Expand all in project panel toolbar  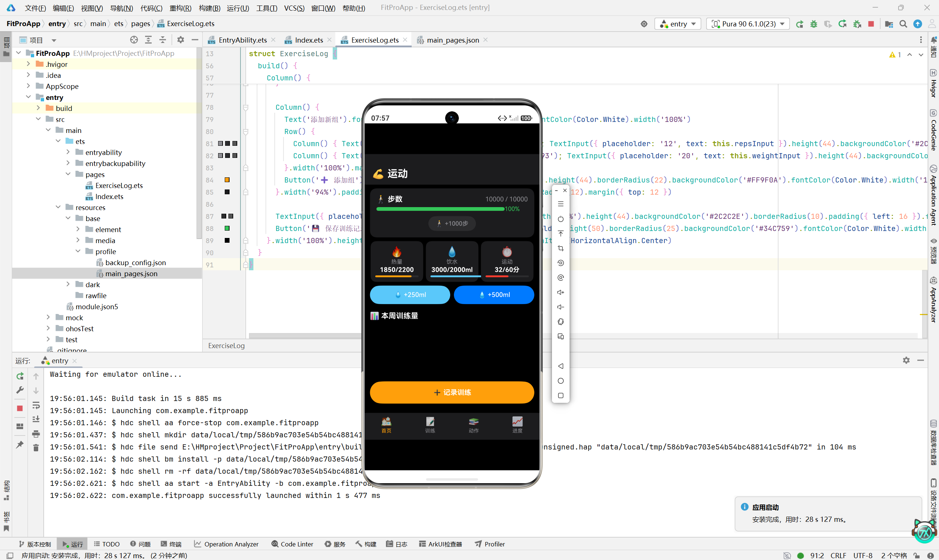tap(148, 40)
